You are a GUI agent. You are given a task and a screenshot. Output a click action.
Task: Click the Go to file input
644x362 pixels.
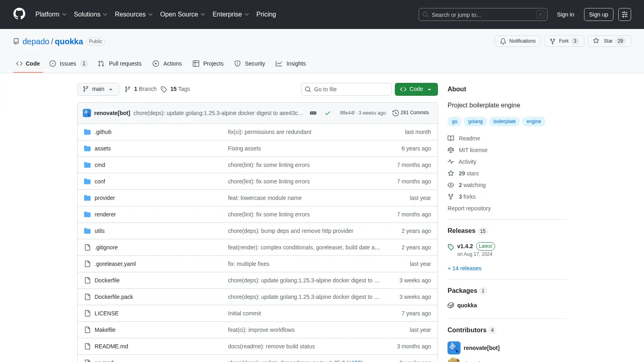point(346,89)
